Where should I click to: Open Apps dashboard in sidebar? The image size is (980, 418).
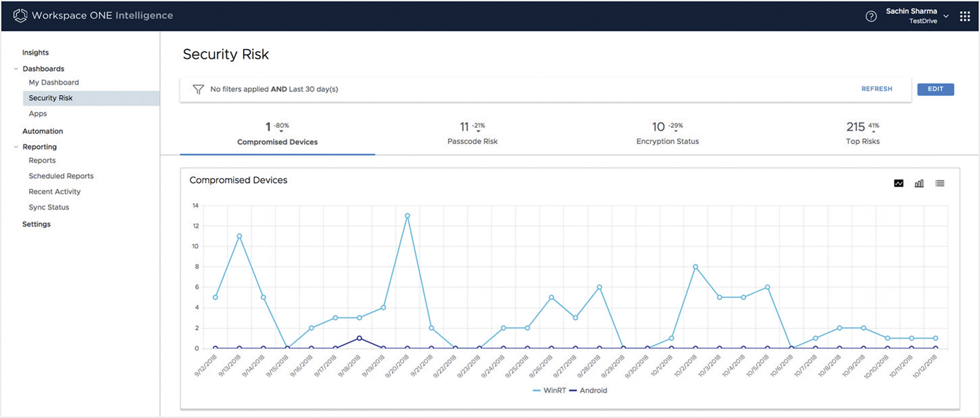coord(38,113)
